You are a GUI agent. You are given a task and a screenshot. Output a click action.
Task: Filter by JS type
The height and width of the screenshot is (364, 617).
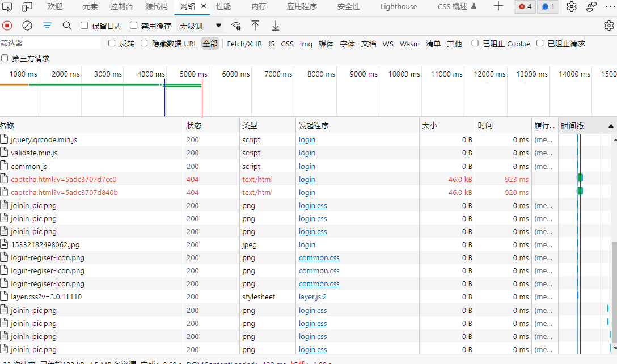[271, 44]
